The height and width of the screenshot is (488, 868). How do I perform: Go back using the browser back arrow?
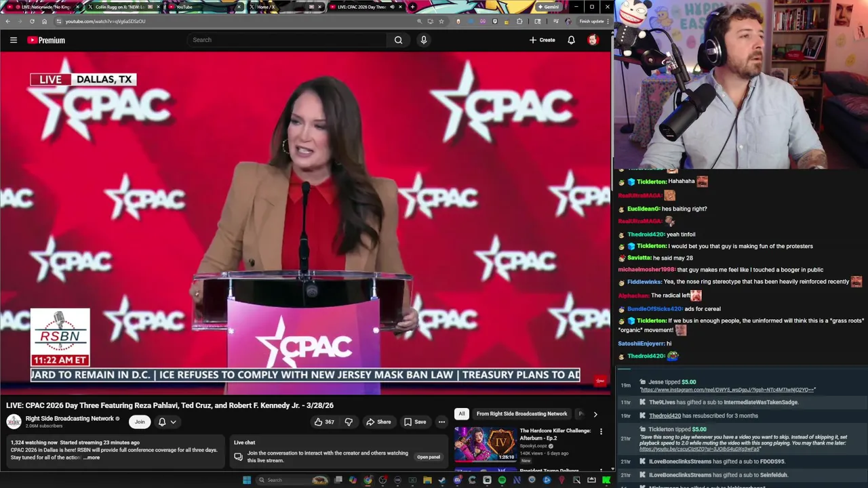pos(7,21)
